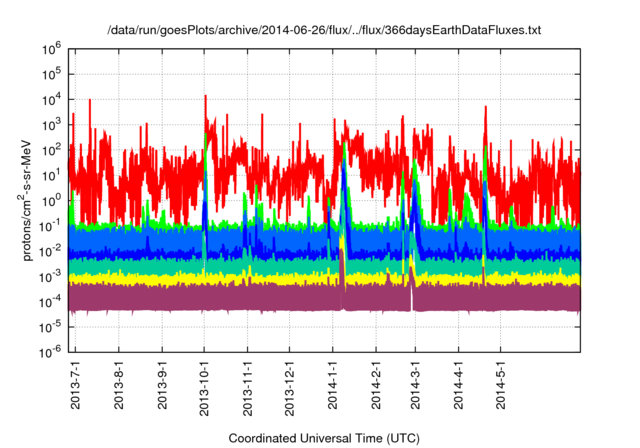Screen dimensions: 640x448
Task: Click the 2014-4-1 date label
Action: [x=459, y=384]
